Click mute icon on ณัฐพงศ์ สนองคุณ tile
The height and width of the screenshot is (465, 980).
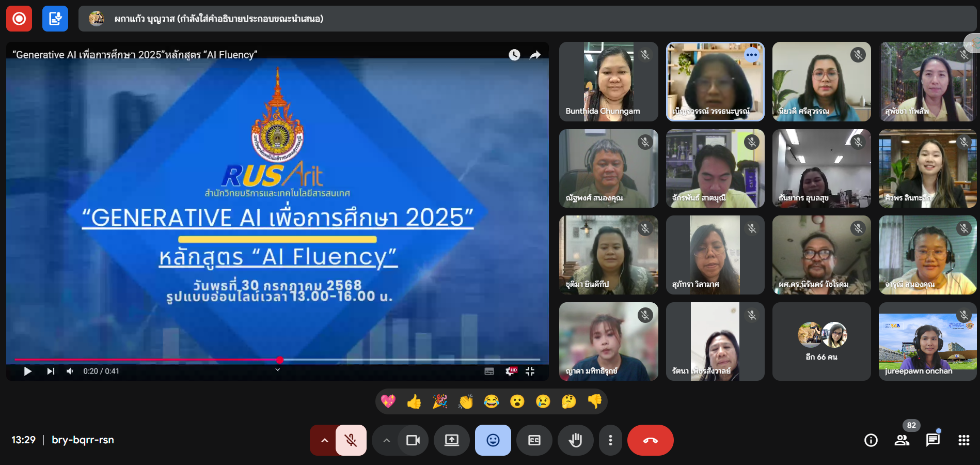point(645,142)
